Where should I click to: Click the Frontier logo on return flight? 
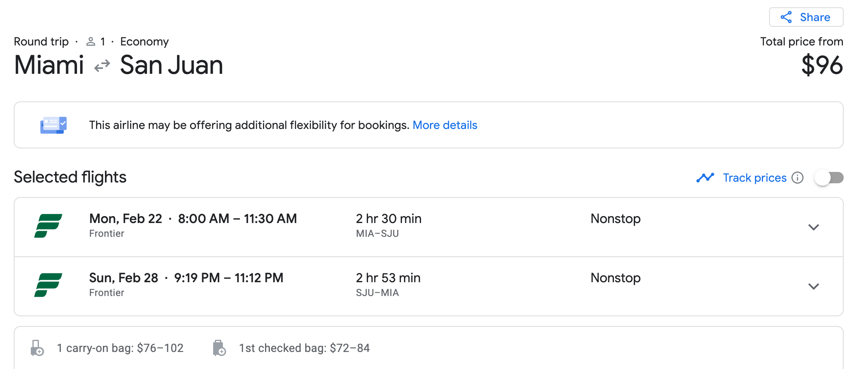tap(48, 285)
